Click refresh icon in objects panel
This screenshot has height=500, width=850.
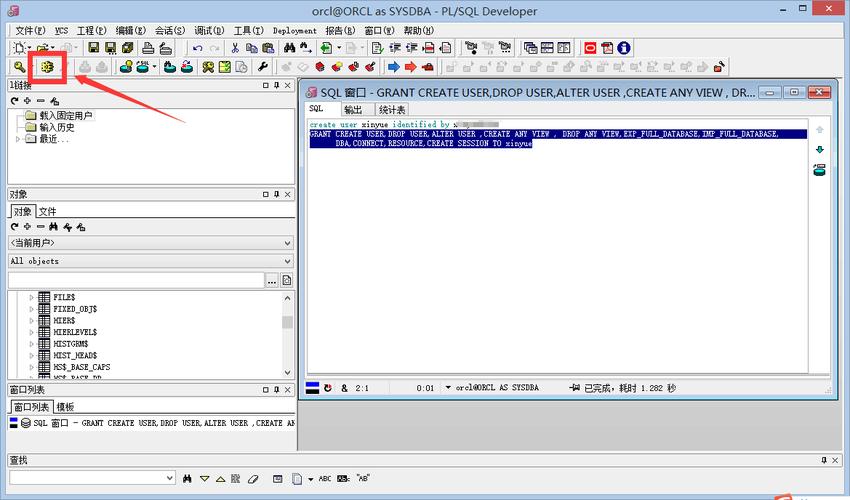pos(15,227)
